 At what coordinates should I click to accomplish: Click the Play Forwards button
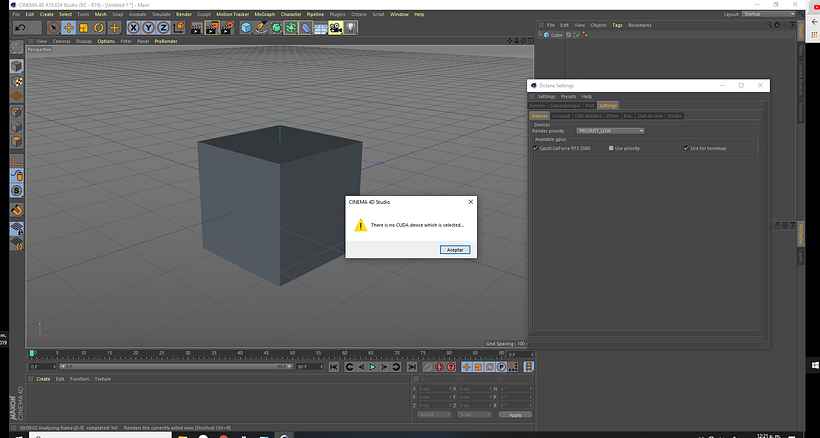(x=372, y=367)
